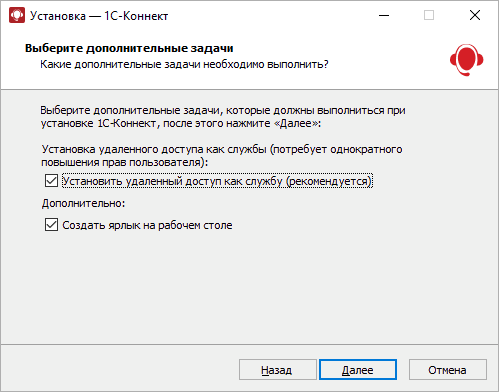
Task: Click the instruction paragraph mentioning «Далее»
Action: [223, 117]
